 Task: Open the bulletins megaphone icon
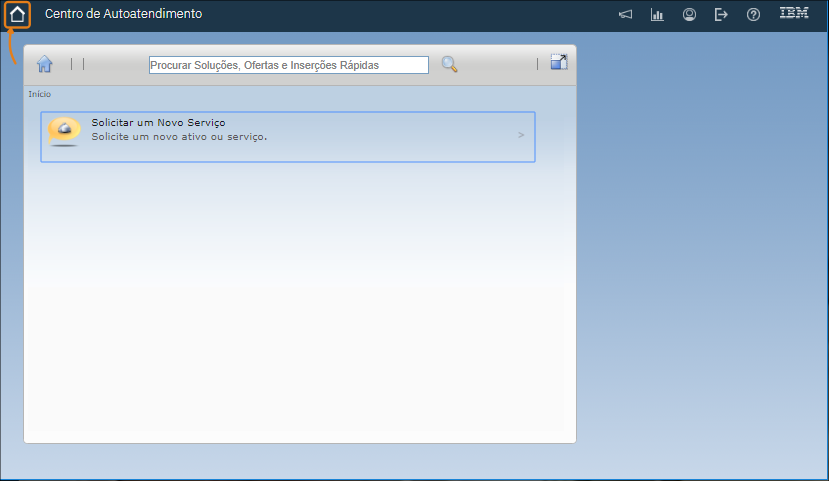625,15
